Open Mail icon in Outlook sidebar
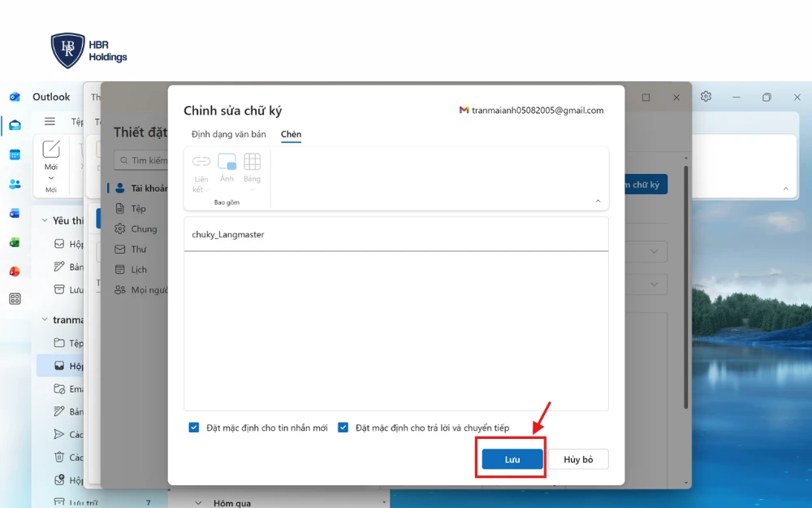 [x=15, y=125]
